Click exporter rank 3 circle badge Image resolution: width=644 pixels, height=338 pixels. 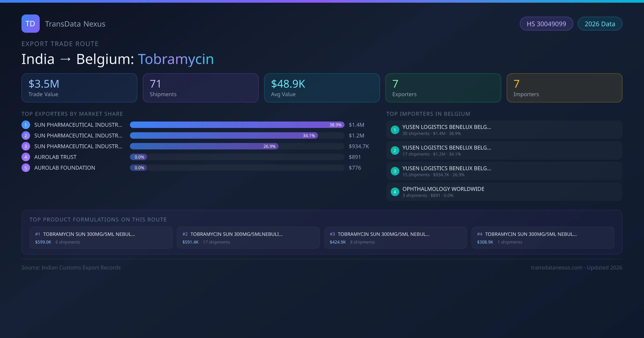(x=25, y=146)
